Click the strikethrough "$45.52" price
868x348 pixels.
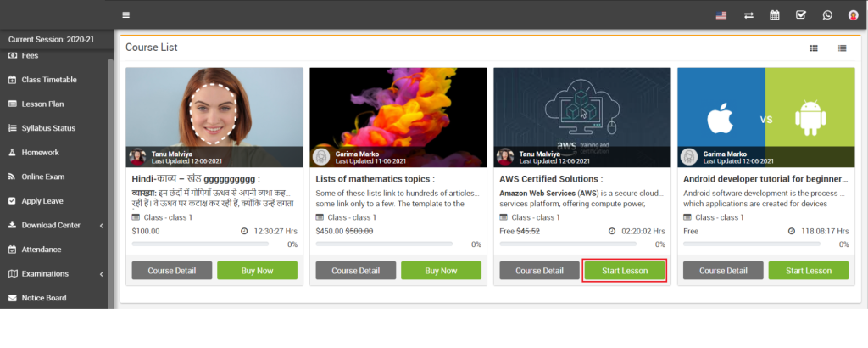tap(528, 231)
